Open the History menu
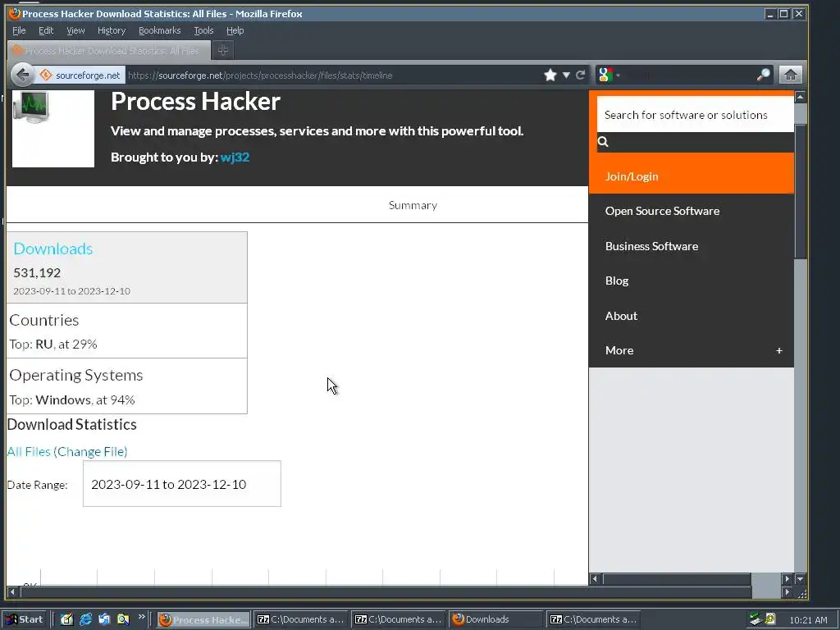840x630 pixels. click(x=112, y=30)
